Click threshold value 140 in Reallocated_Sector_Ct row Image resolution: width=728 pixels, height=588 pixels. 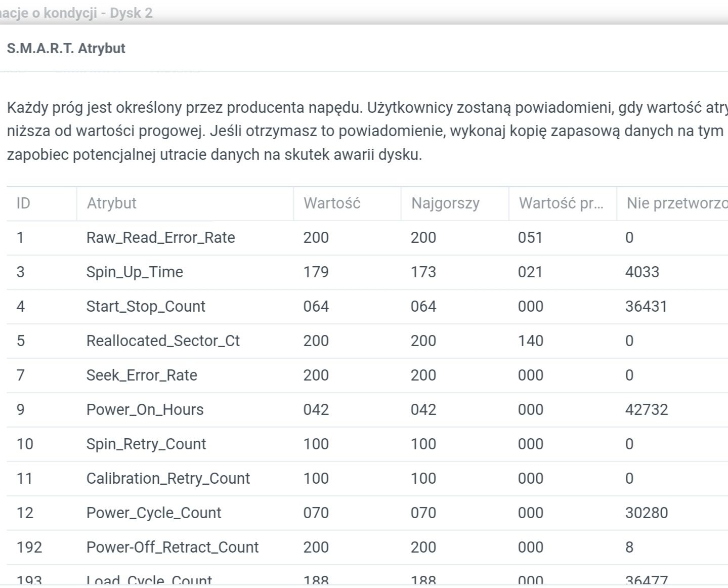(530, 341)
